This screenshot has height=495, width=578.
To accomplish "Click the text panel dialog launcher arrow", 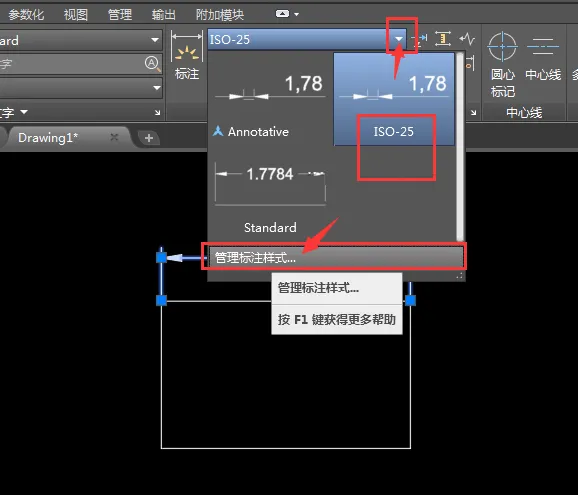I will click(x=157, y=112).
